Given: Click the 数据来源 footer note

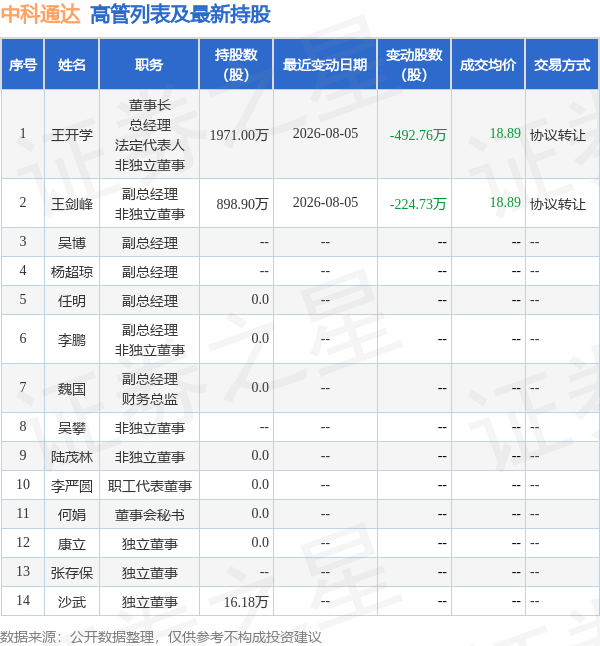Looking at the screenshot, I should click(x=161, y=637).
